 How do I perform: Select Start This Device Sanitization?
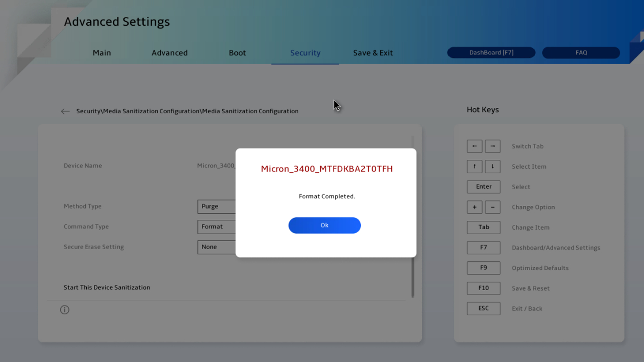[107, 288]
